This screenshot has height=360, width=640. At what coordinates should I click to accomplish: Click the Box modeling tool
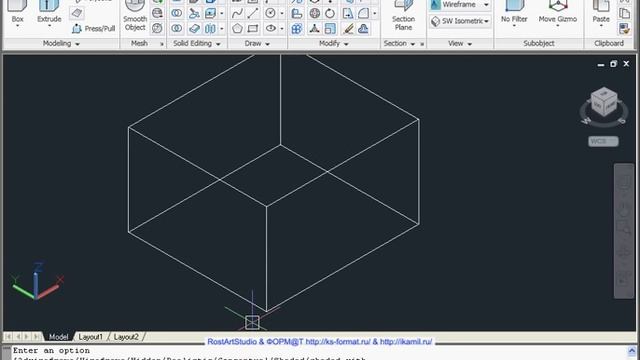click(17, 13)
